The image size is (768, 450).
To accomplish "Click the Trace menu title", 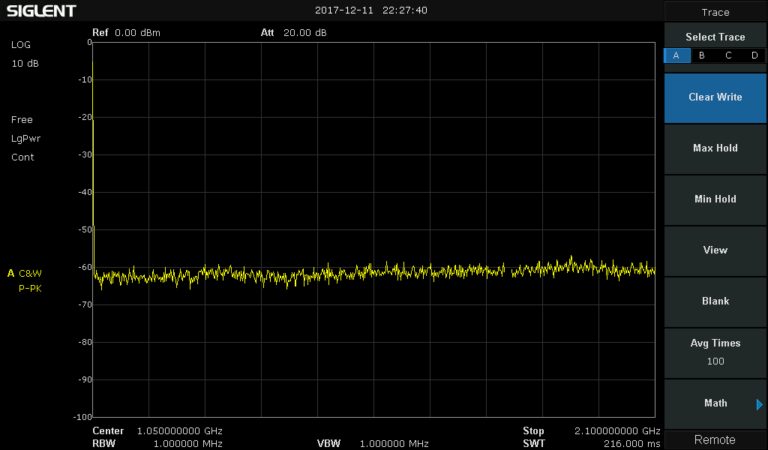I will click(x=715, y=12).
